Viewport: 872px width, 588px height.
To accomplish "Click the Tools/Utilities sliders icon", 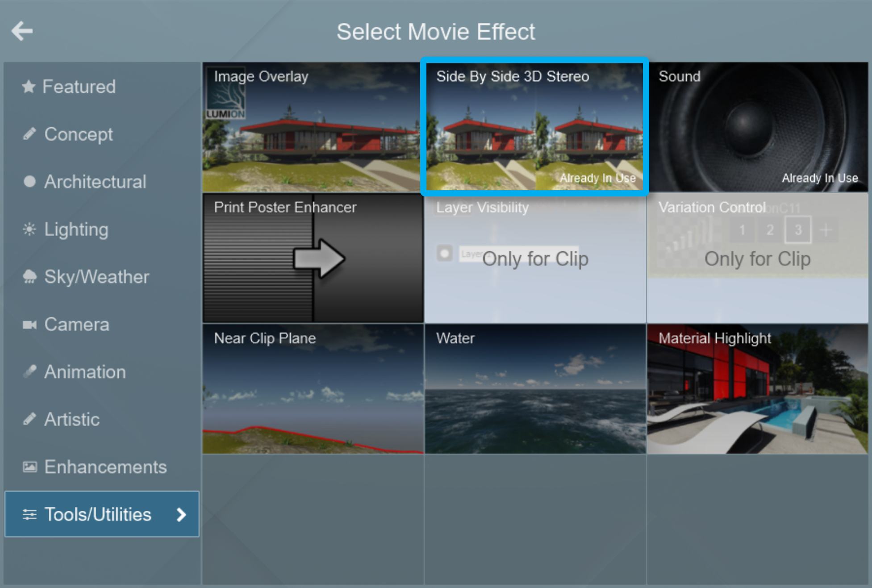I will (29, 514).
